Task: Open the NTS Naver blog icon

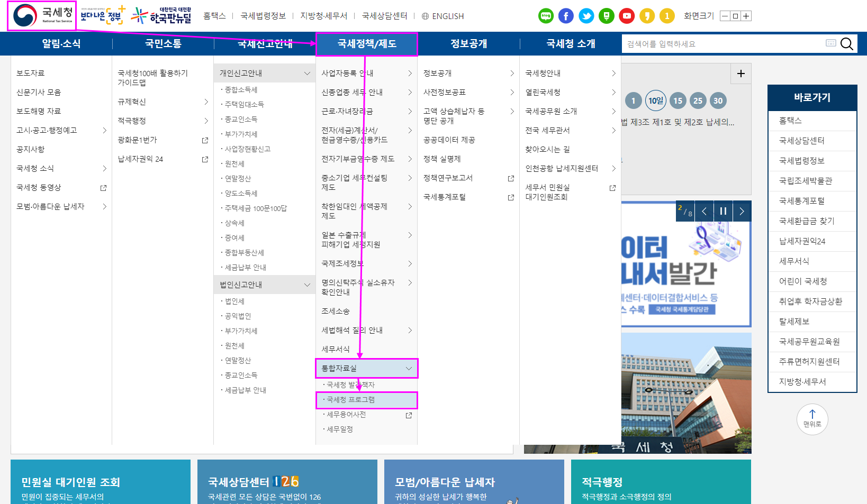Action: click(x=546, y=16)
